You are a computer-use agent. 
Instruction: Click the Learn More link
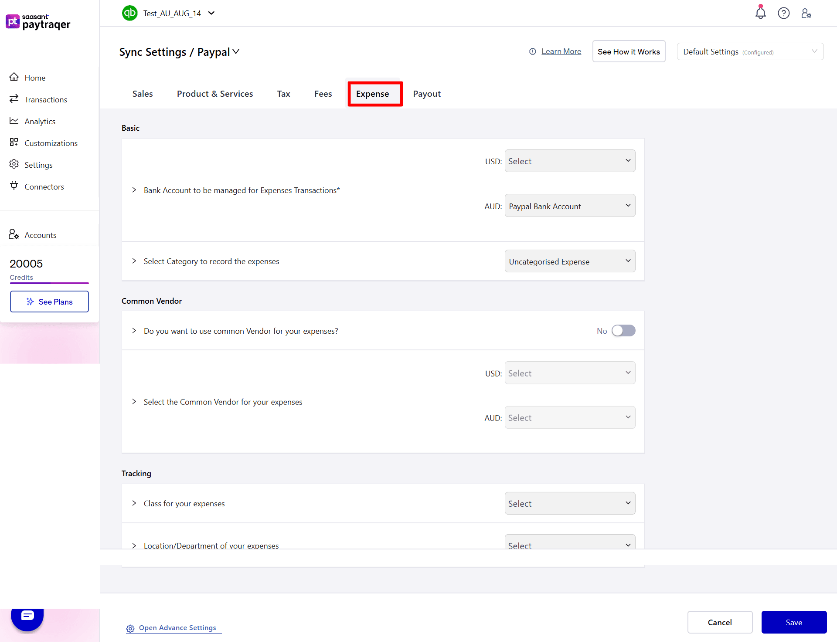point(561,51)
